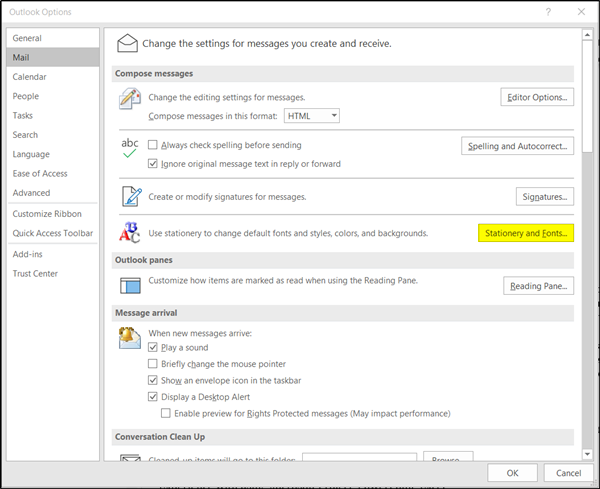Enable preview for Rights Protected messages

(x=166, y=413)
